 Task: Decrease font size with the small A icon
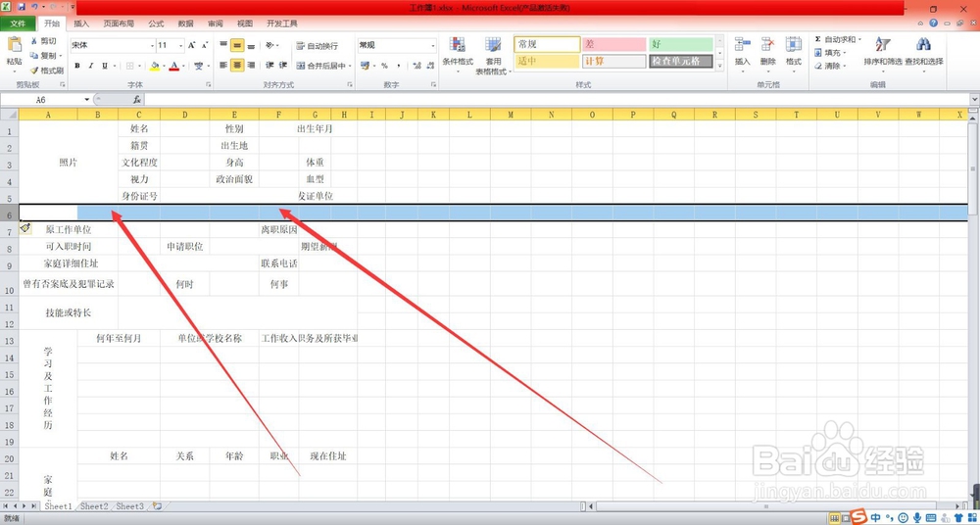205,46
